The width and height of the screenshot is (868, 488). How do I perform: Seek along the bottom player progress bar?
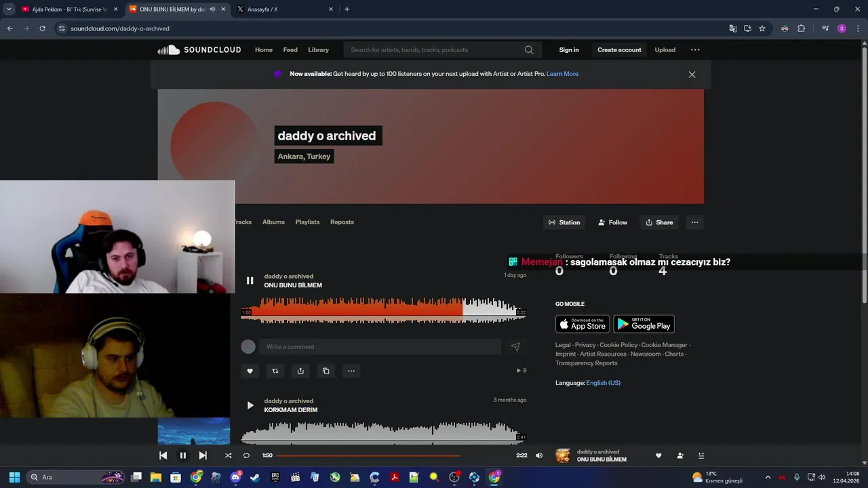click(394, 455)
